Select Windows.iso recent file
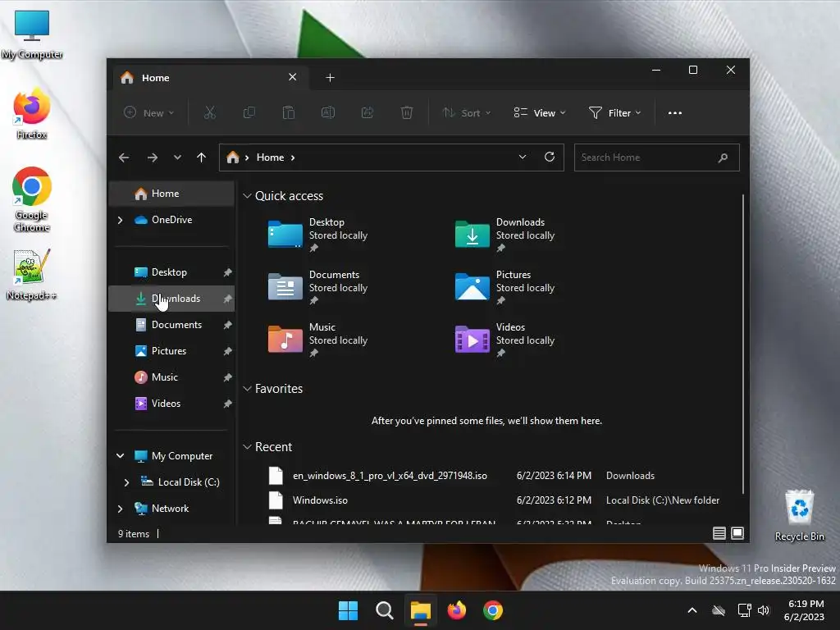The image size is (840, 630). [492, 500]
